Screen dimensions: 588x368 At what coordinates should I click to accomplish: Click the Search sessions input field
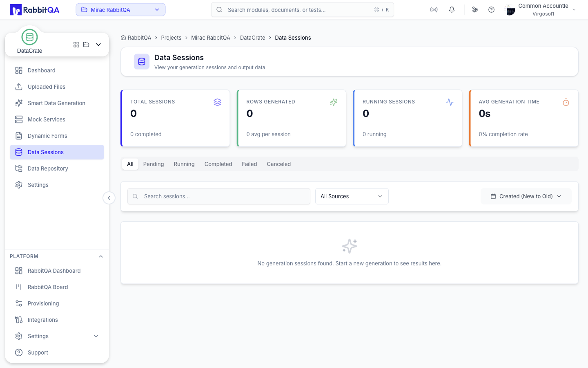tap(219, 196)
